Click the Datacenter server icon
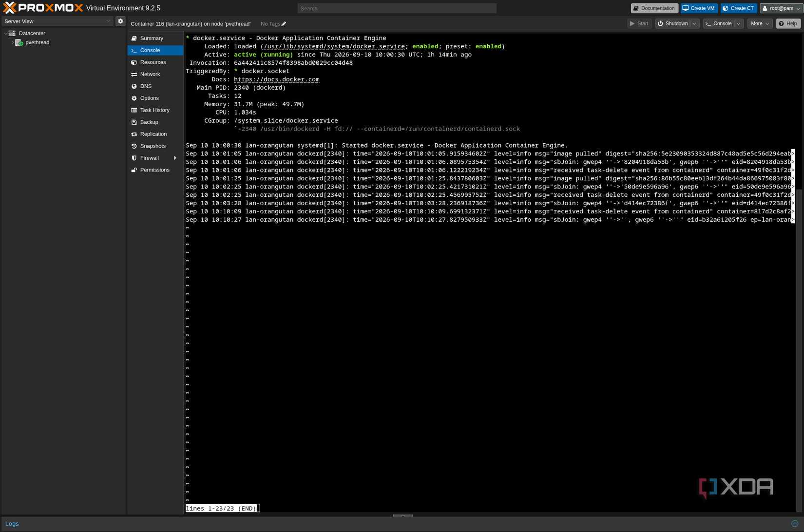Image resolution: width=804 pixels, height=532 pixels. tap(12, 33)
